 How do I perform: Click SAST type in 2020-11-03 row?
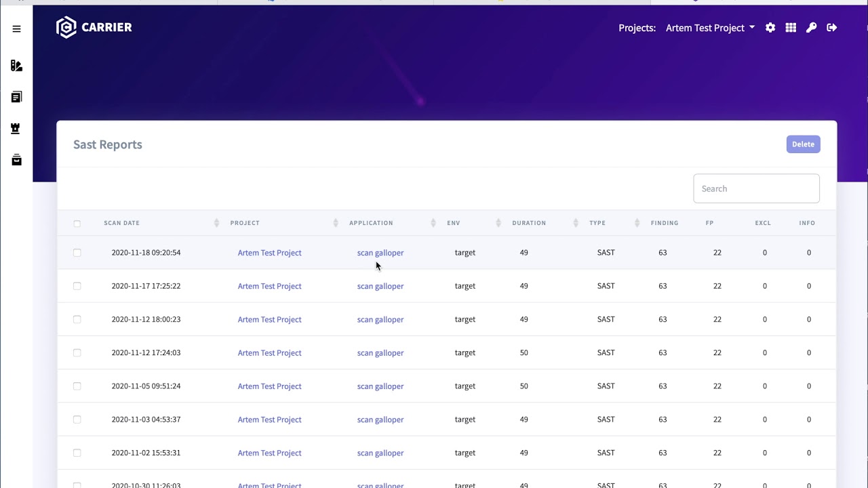coord(606,420)
